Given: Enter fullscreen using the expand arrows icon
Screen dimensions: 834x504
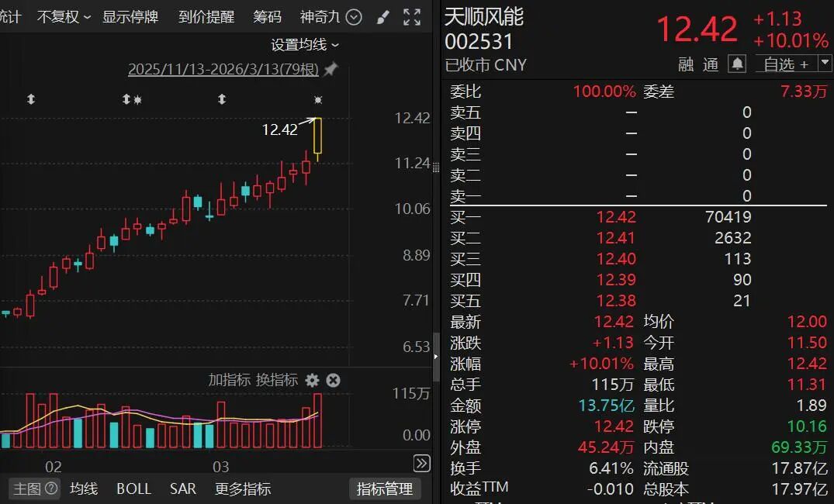Looking at the screenshot, I should point(412,16).
